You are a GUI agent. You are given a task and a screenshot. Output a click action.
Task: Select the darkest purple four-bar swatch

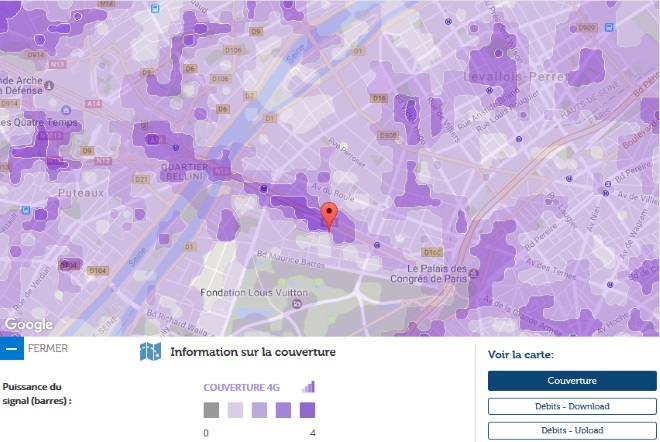[x=307, y=410]
